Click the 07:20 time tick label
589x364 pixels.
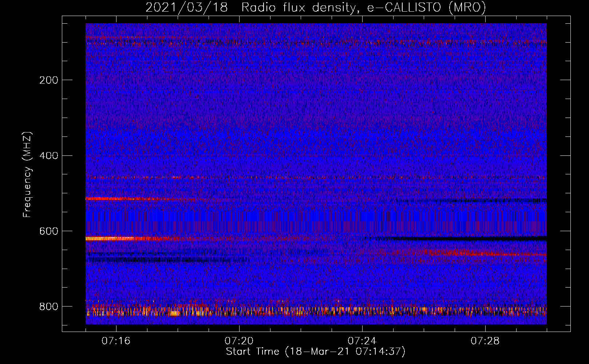[239, 341]
